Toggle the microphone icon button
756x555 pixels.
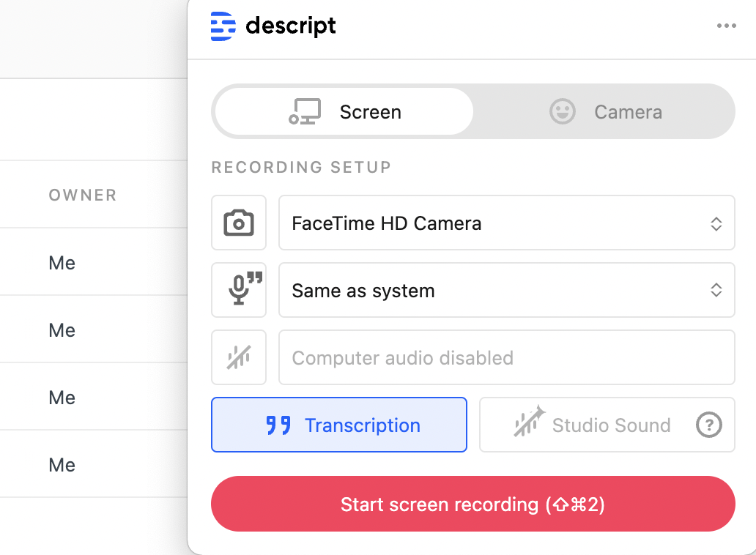click(x=239, y=290)
